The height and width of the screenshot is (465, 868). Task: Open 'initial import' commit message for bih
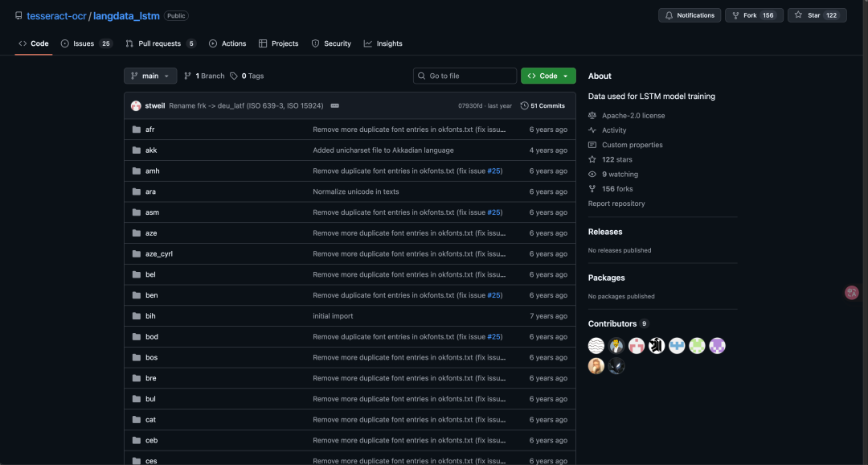tap(333, 316)
